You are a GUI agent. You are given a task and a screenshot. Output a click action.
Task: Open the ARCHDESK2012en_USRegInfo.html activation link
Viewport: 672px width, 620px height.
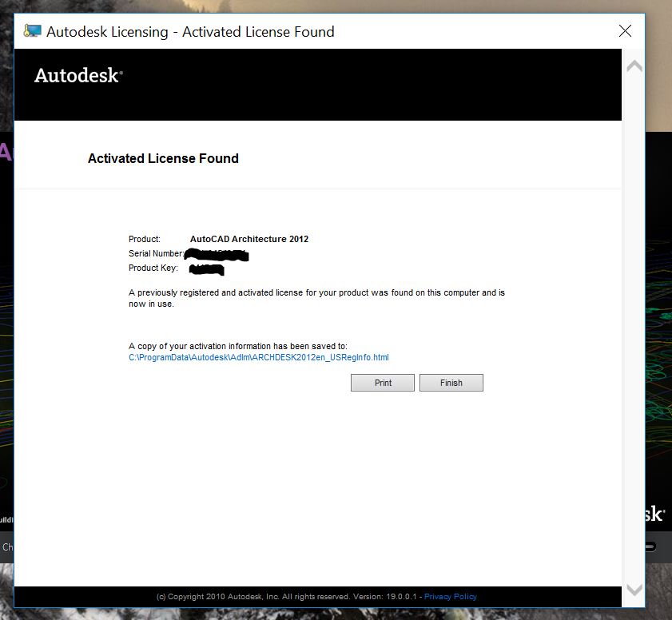258,357
